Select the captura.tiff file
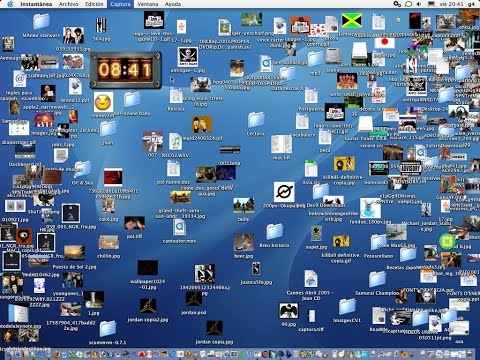The height and width of the screenshot is (360, 480). point(311,316)
